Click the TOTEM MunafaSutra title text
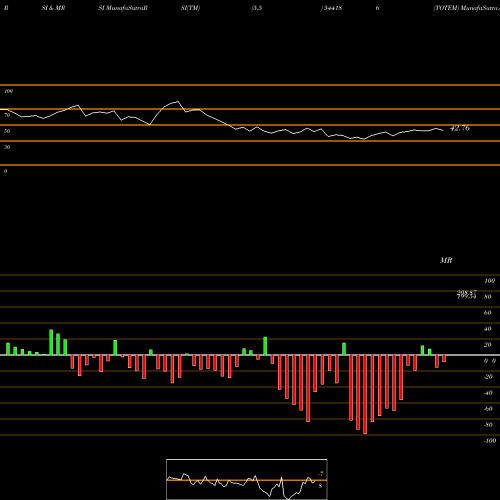This screenshot has height=500, width=500. 466,8
